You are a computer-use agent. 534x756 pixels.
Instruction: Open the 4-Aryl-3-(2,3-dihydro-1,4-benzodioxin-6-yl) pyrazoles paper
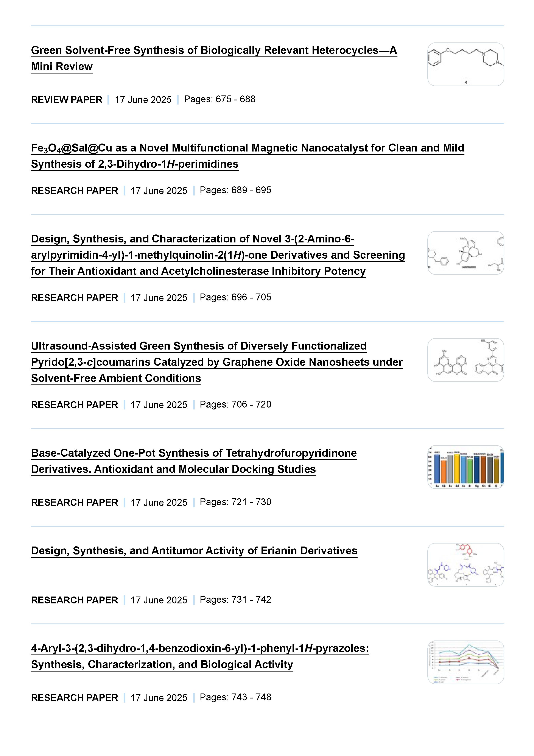pos(200,649)
